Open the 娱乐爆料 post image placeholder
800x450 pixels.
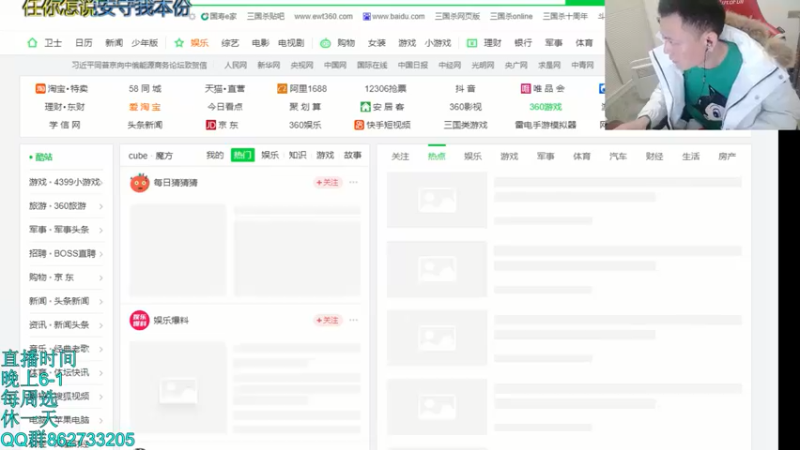178,390
